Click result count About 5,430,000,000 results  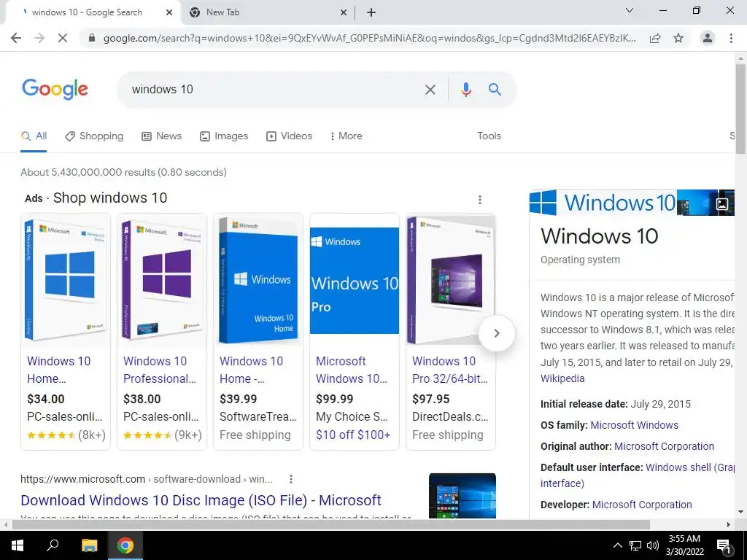(x=123, y=172)
